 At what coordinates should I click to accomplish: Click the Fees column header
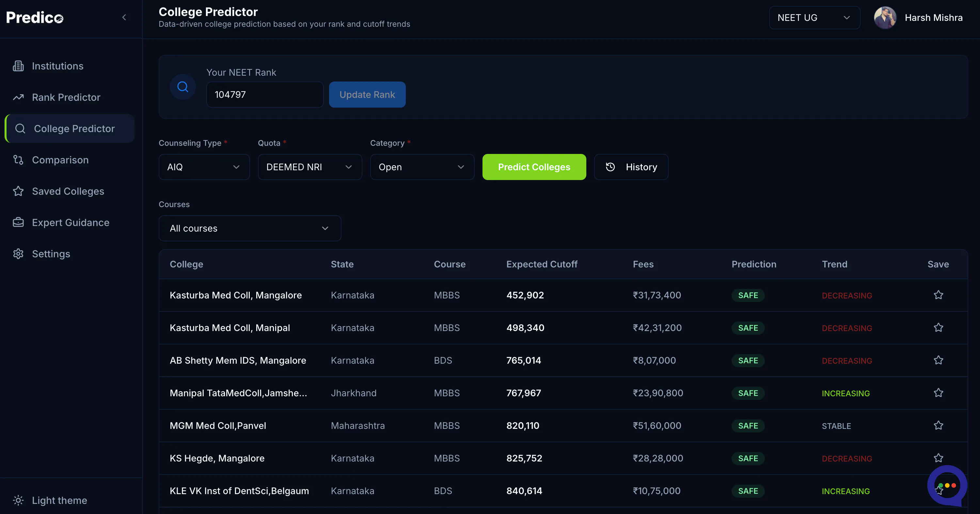coord(643,264)
